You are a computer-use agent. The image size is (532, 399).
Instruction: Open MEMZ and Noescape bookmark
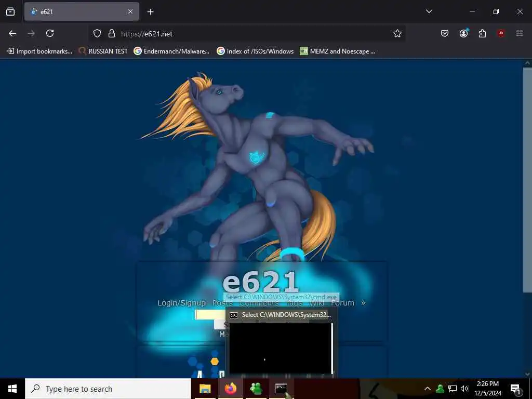338,51
